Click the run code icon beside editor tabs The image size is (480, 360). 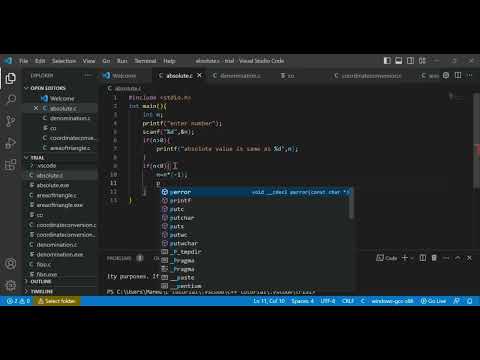click(x=446, y=76)
